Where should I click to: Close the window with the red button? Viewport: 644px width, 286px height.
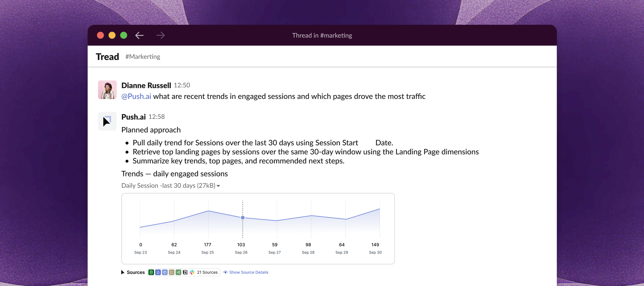[x=100, y=35]
